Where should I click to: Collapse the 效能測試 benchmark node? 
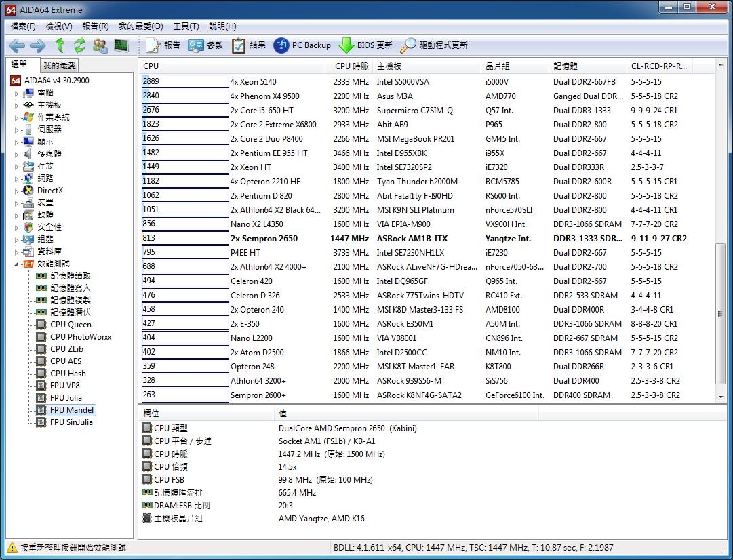pos(16,264)
